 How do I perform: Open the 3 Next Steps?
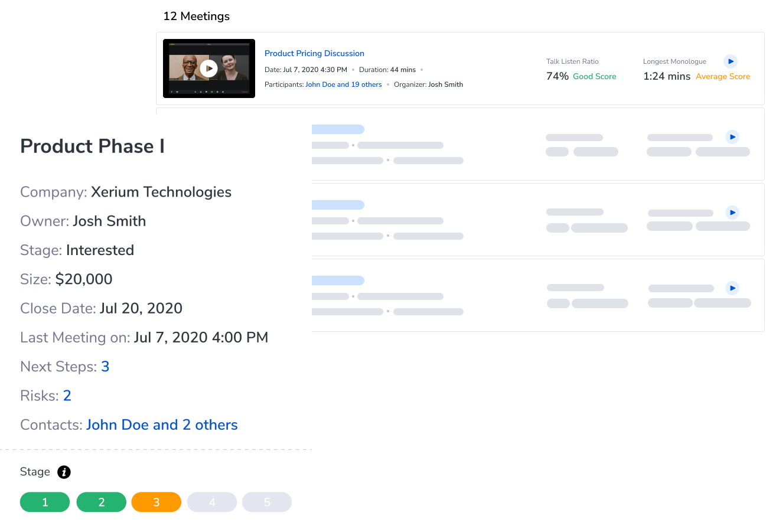pos(105,366)
